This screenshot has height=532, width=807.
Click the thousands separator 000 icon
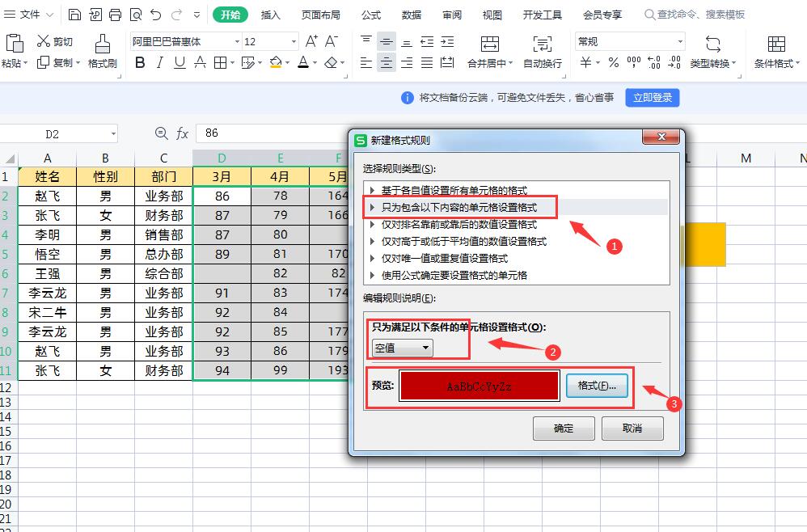(x=634, y=63)
